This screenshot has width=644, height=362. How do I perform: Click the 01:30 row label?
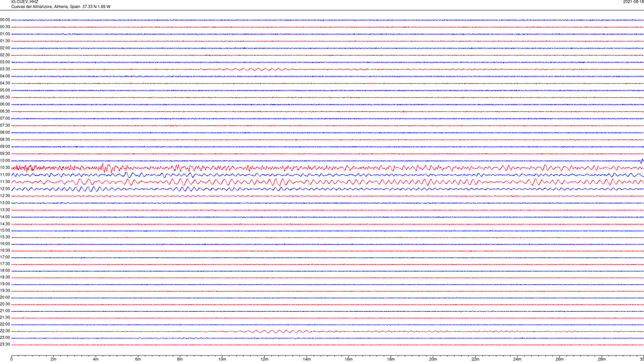click(x=5, y=41)
